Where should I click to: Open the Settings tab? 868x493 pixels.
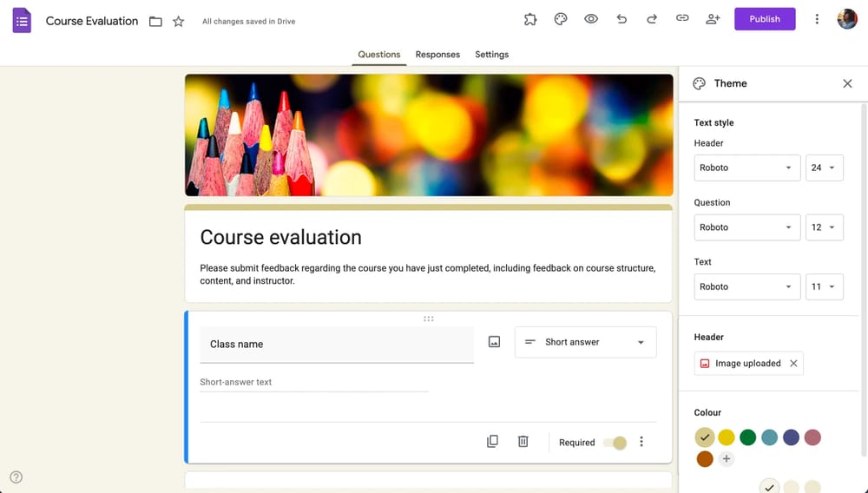tap(491, 55)
